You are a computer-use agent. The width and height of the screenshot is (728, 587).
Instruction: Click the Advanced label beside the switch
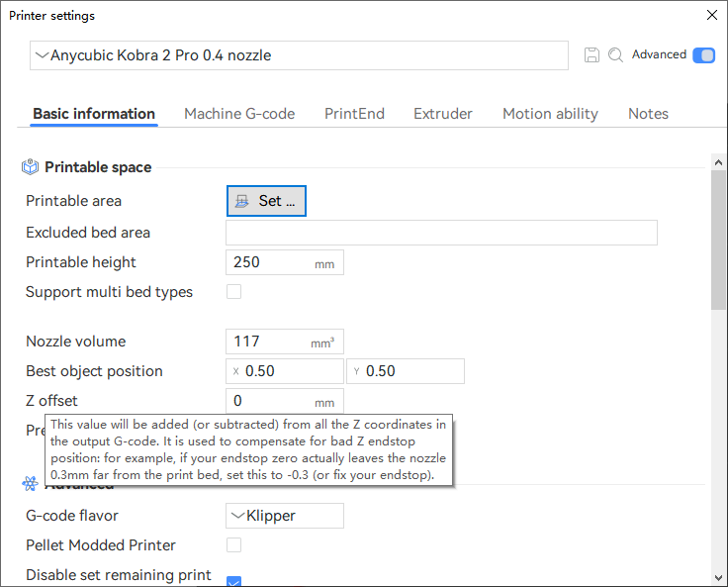[659, 54]
